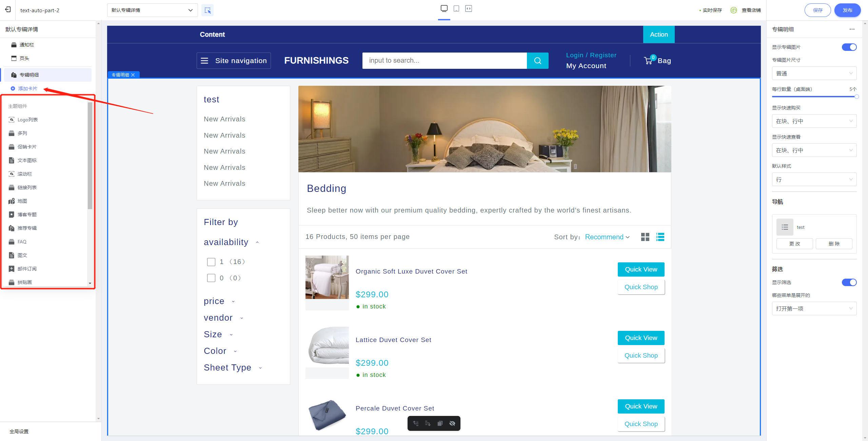The image size is (868, 441).
Task: Switch products to grid view icon
Action: pos(645,237)
